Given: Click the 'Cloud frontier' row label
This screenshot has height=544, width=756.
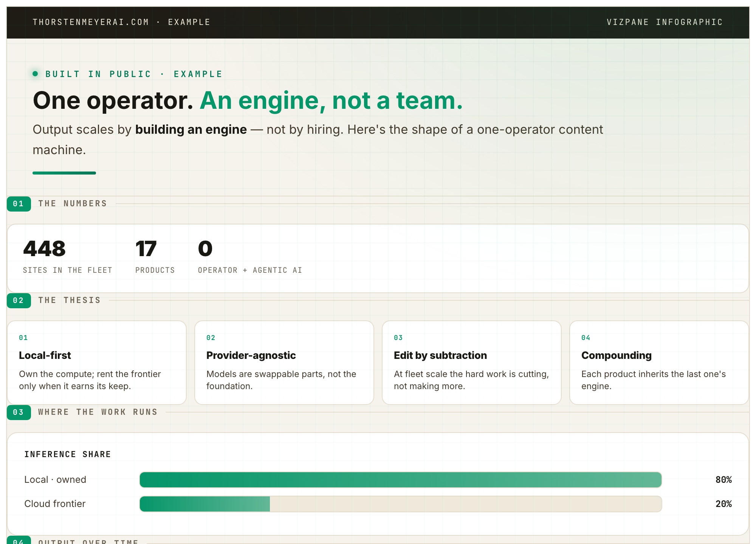Looking at the screenshot, I should (x=55, y=504).
